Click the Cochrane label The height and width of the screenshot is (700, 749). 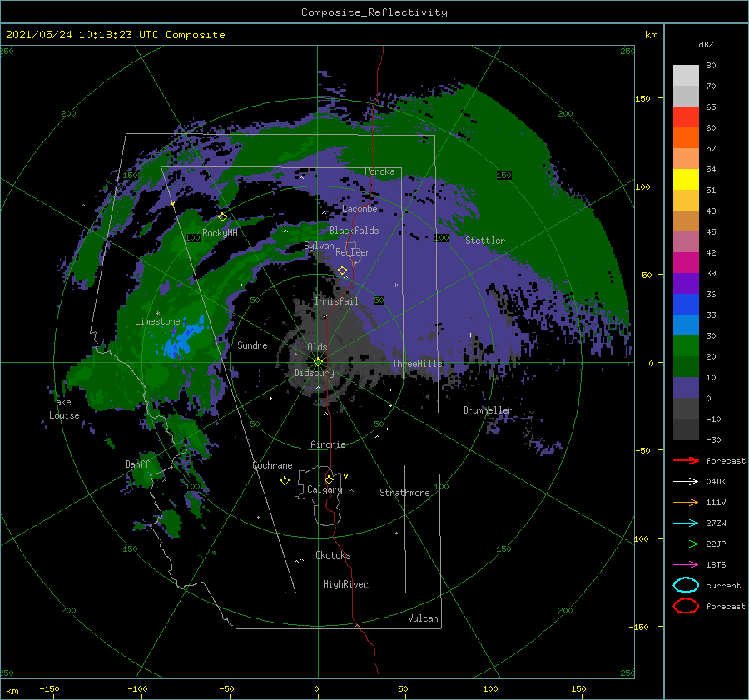[272, 465]
